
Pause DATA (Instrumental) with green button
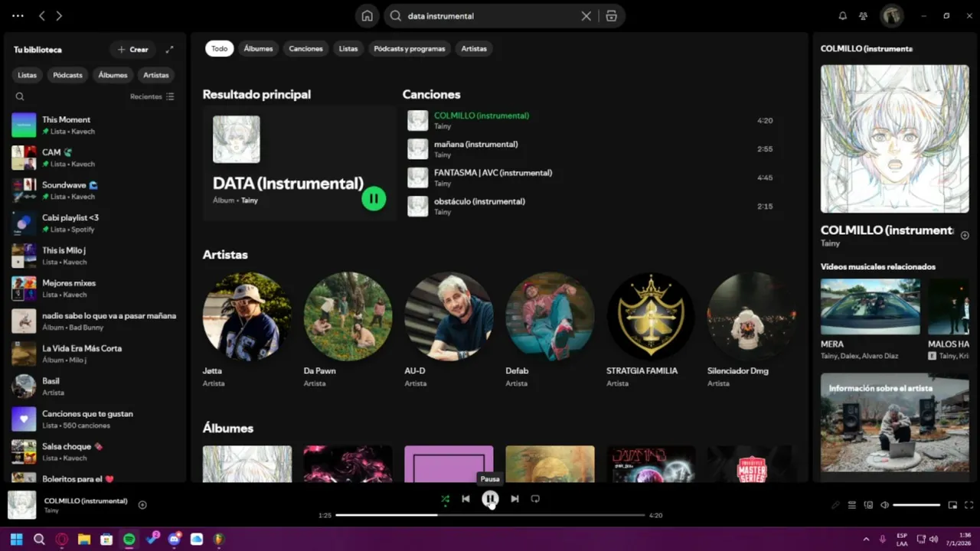(374, 198)
